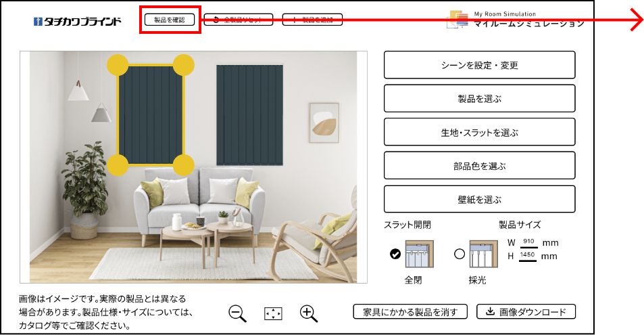Click the 製品を確認 button
The image size is (644, 335).
click(170, 20)
